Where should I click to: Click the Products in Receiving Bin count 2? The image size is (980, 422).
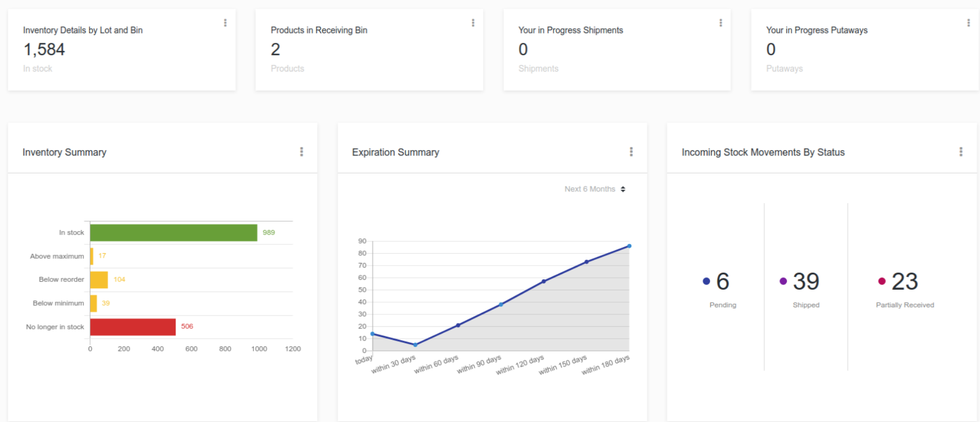pyautogui.click(x=276, y=49)
